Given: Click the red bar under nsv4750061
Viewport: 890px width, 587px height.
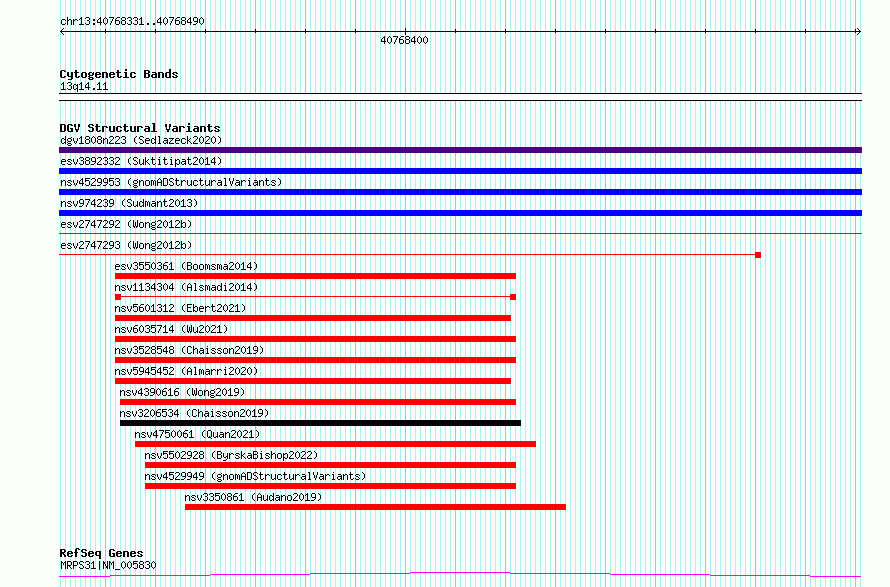Looking at the screenshot, I should coord(335,444).
